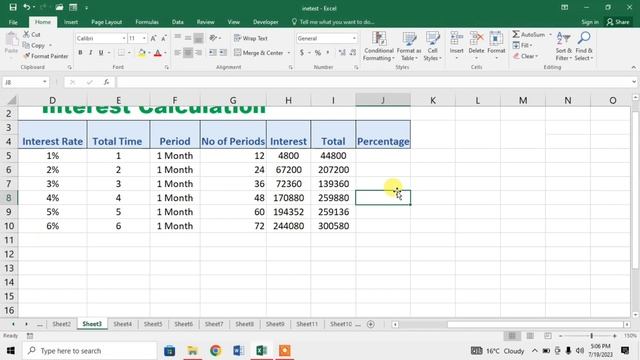Save the workbook using the Save icon
The image size is (640, 360).
coord(13,7)
